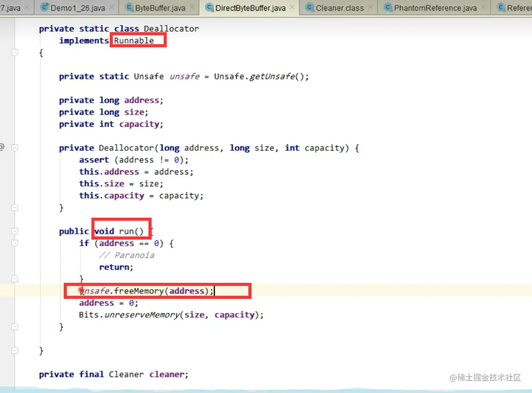Image resolution: width=532 pixels, height=393 pixels.
Task: Click the 'private long address;' field line
Action: [111, 100]
